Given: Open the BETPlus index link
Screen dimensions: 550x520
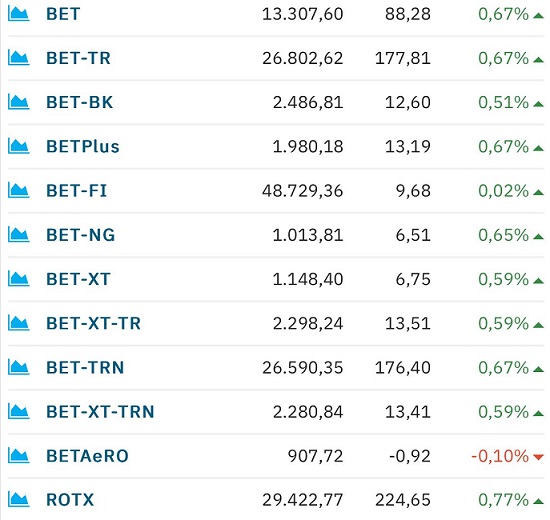Looking at the screenshot, I should [83, 147].
